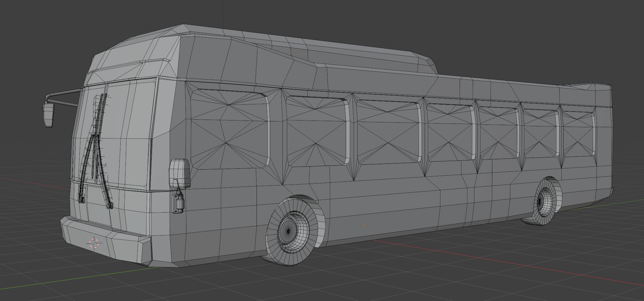Screen dimensions: 644x301
Task: Click the 3D cursor on the front bumper
Action: tap(94, 243)
